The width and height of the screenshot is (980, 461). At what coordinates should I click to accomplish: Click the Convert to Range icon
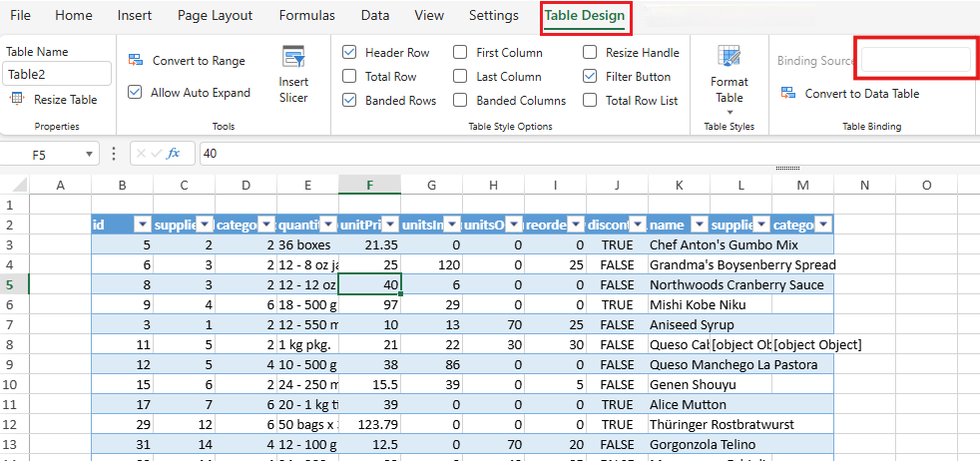tap(136, 60)
